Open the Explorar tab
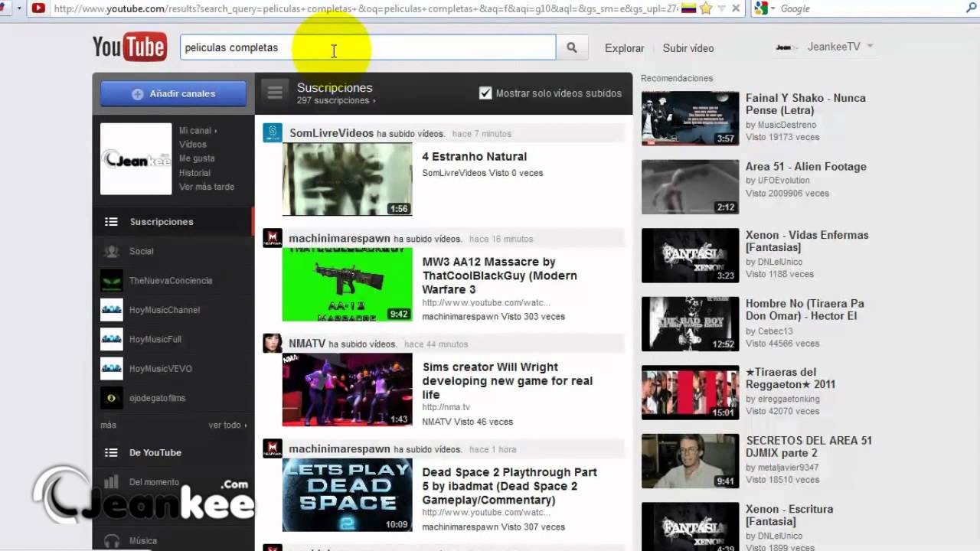This screenshot has width=980, height=551. tap(624, 48)
